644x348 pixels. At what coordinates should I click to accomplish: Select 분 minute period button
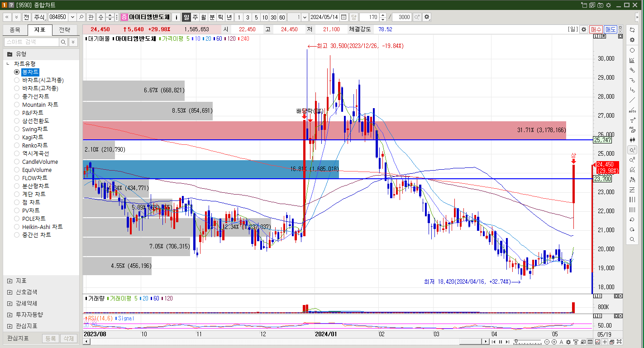coord(212,17)
